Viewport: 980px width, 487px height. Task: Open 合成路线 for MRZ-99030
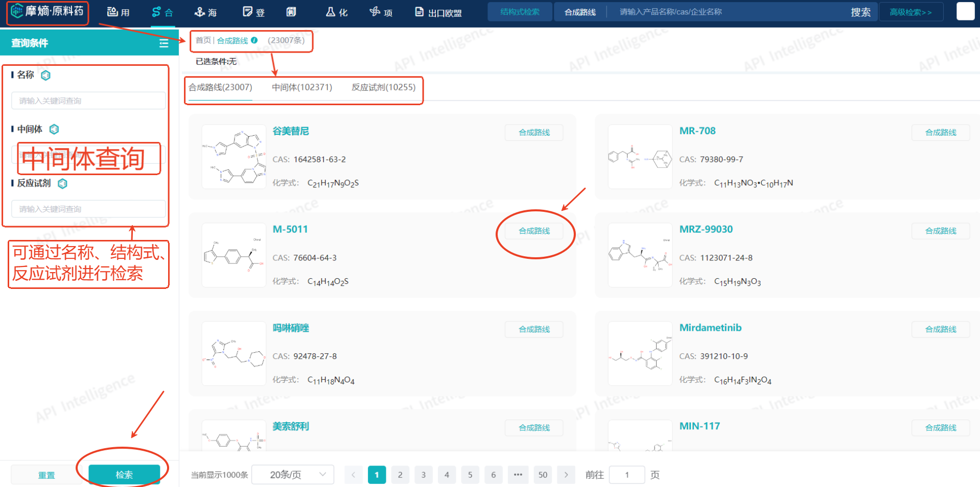point(941,231)
